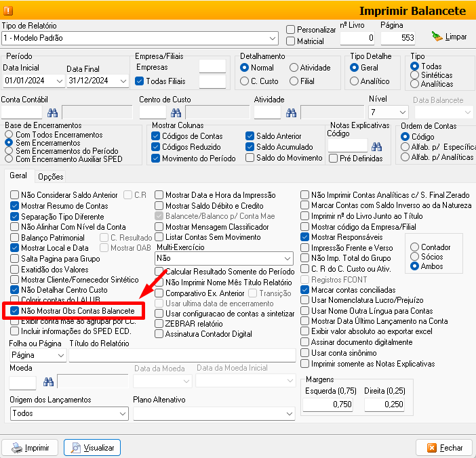The image size is (476, 458).
Task: Click the printer icon on Imprimir
Action: pos(15,448)
